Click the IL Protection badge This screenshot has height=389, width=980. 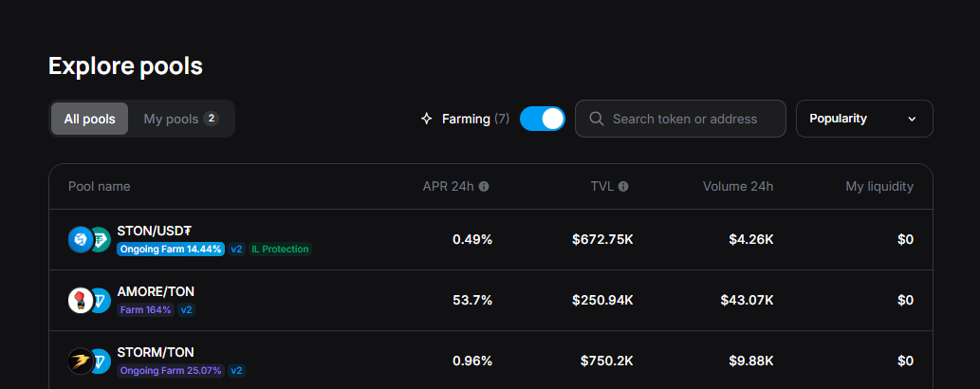281,250
